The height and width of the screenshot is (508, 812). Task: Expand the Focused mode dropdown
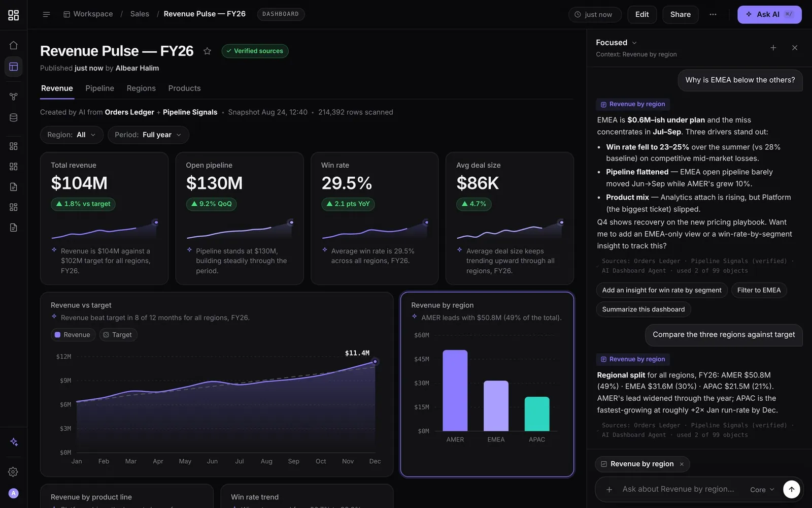tap(616, 43)
